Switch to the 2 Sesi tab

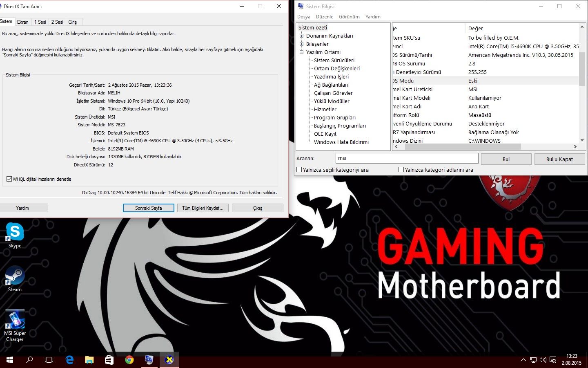[57, 22]
